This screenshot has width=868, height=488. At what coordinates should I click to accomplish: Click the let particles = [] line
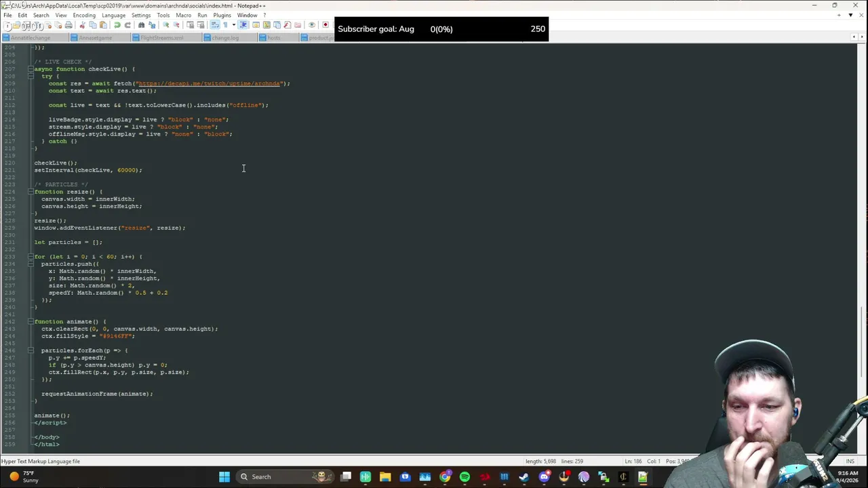[x=68, y=242]
